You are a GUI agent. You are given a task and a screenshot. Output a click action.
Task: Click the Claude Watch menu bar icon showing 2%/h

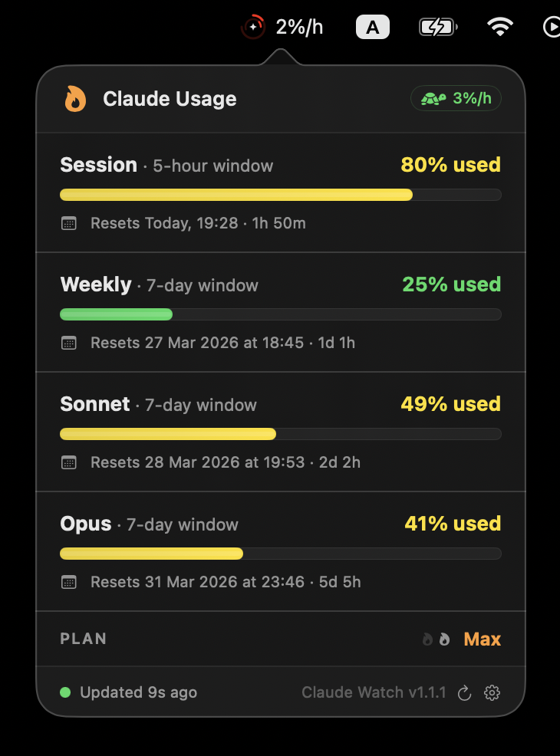282,26
